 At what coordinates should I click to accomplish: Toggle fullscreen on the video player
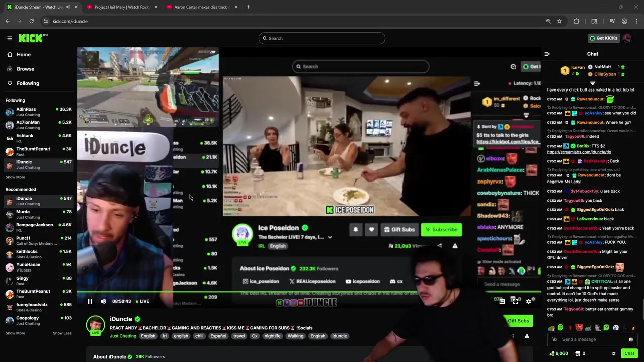click(515, 301)
